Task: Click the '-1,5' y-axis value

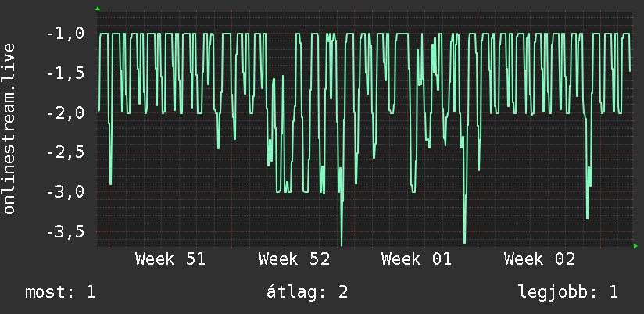Action: coord(66,74)
